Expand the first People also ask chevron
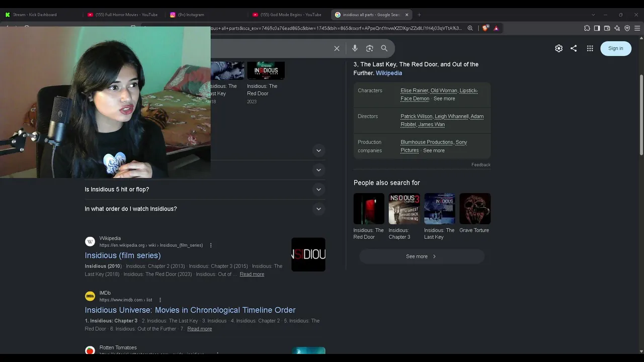 (x=318, y=150)
